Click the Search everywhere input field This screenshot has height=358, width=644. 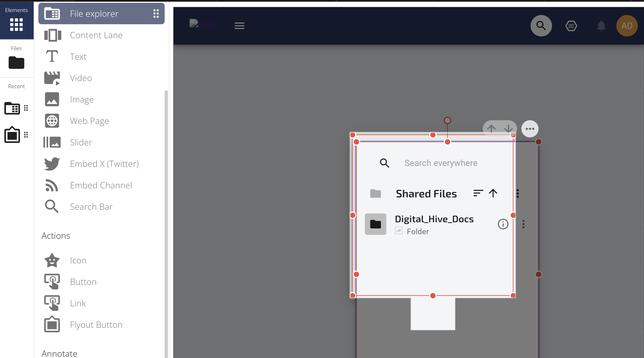point(441,163)
